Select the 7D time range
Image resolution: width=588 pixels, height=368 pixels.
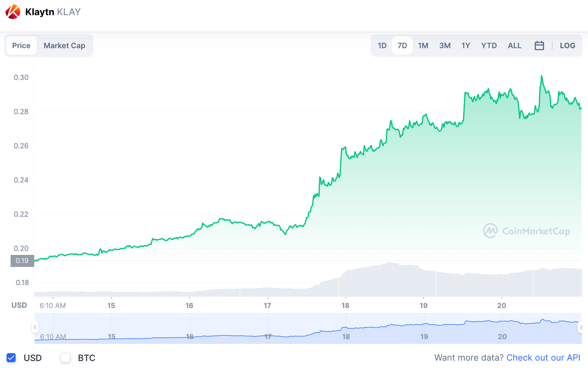(402, 45)
